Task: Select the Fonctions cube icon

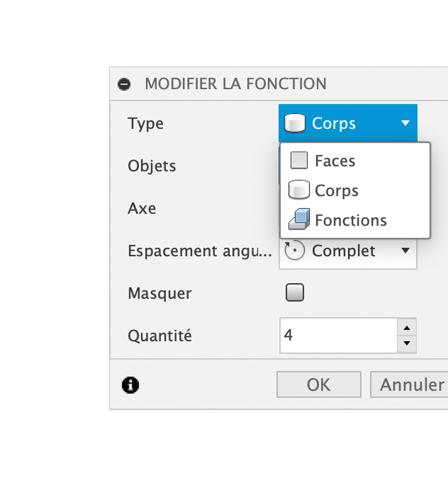Action: (x=299, y=219)
